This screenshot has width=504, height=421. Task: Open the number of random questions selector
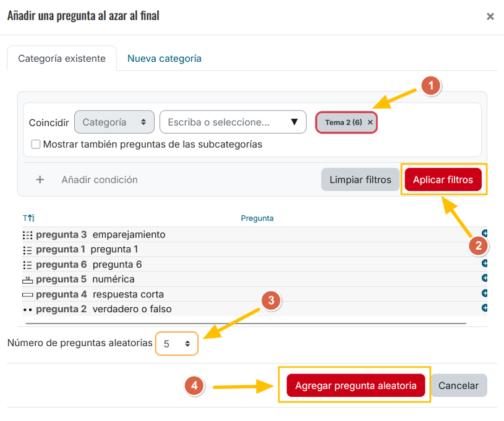(x=177, y=343)
